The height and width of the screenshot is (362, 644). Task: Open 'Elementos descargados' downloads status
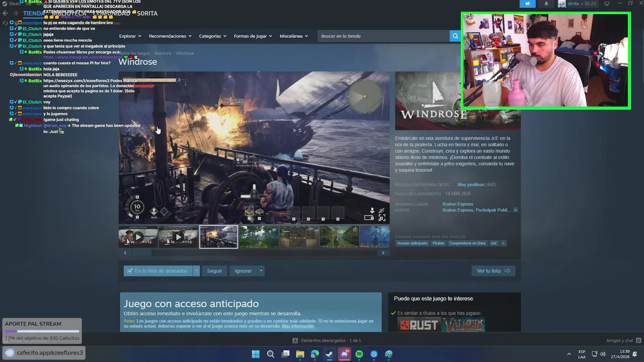coord(327,340)
